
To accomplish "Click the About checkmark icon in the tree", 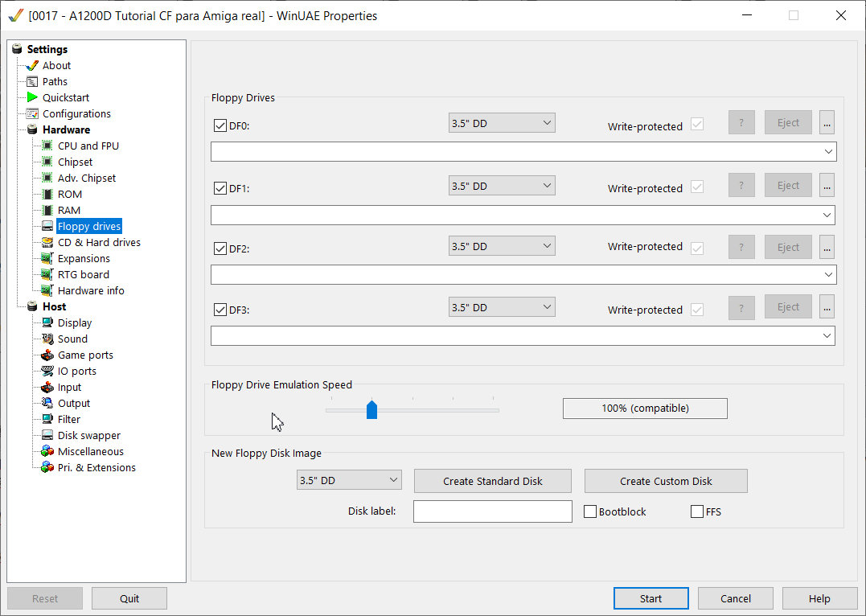I will [x=32, y=65].
